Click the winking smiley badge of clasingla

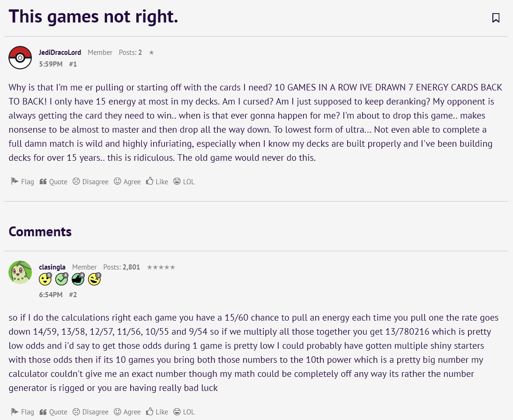pyautogui.click(x=94, y=279)
